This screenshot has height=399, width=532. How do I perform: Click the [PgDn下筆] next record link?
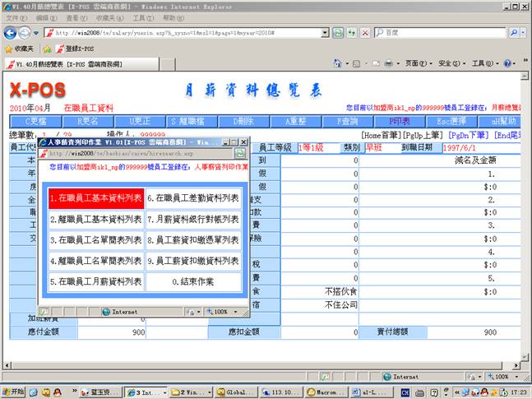(469, 134)
